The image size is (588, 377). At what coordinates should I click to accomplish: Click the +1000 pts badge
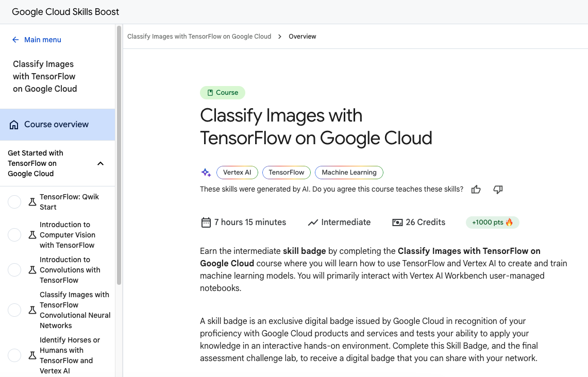(x=492, y=222)
